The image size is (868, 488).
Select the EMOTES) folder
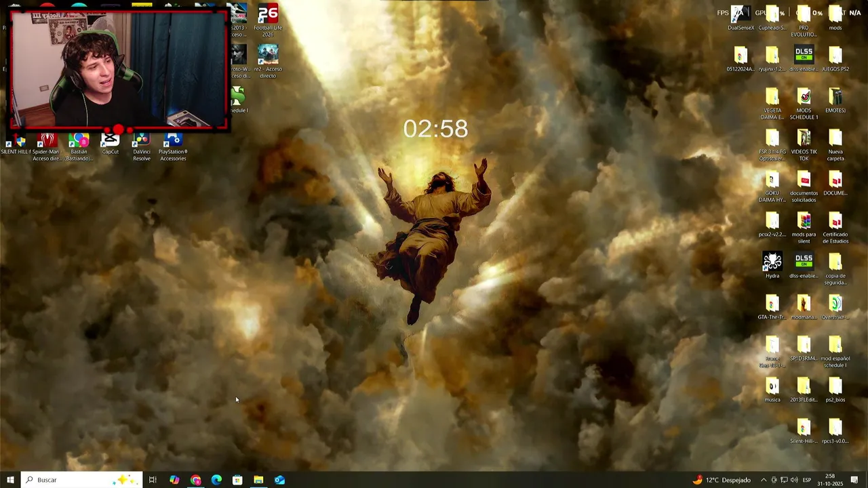835,101
